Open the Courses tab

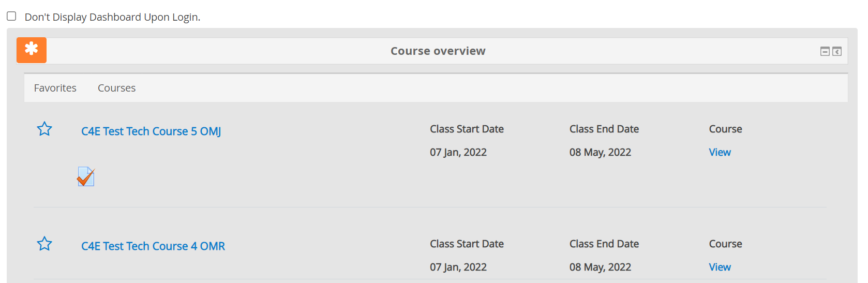coord(116,88)
